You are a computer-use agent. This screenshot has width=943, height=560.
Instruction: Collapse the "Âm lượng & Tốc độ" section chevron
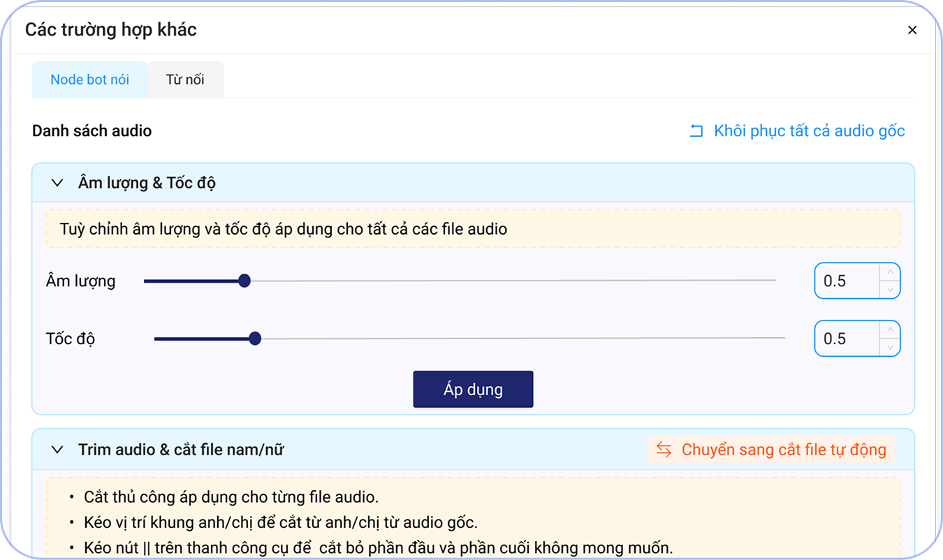pos(57,183)
